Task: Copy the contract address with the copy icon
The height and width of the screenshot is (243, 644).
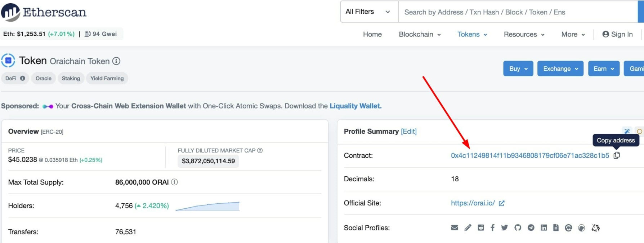Action: tap(617, 155)
